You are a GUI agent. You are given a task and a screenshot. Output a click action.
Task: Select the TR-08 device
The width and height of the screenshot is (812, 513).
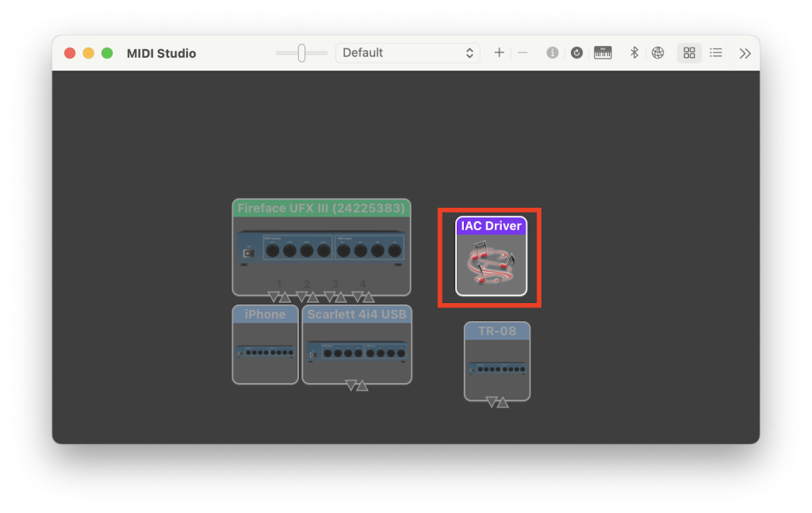tap(497, 362)
